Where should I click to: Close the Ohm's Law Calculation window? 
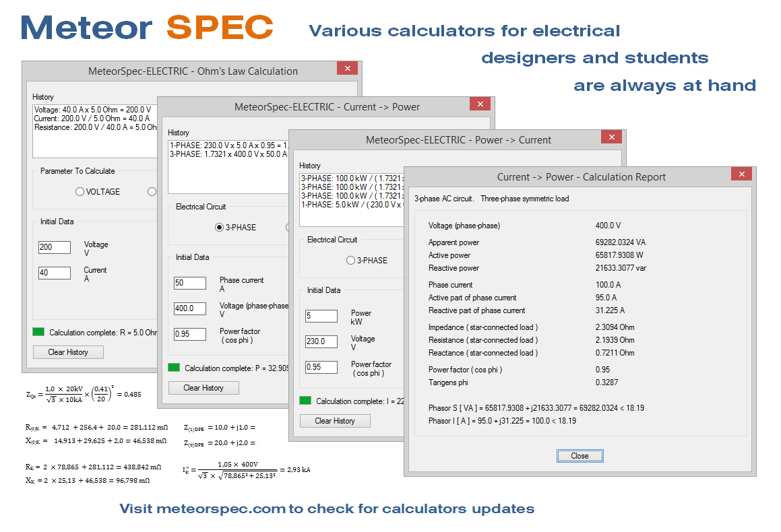point(347,68)
